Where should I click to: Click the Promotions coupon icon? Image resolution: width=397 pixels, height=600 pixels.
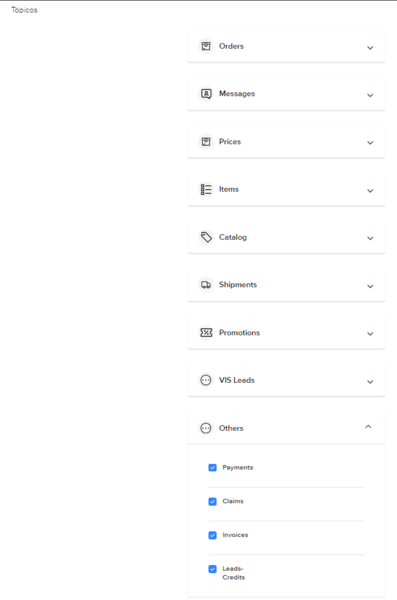point(206,333)
